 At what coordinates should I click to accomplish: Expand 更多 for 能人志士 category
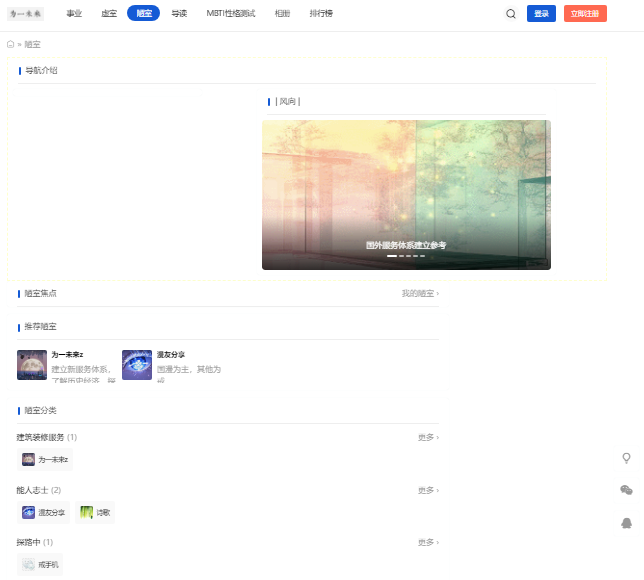pyautogui.click(x=428, y=490)
